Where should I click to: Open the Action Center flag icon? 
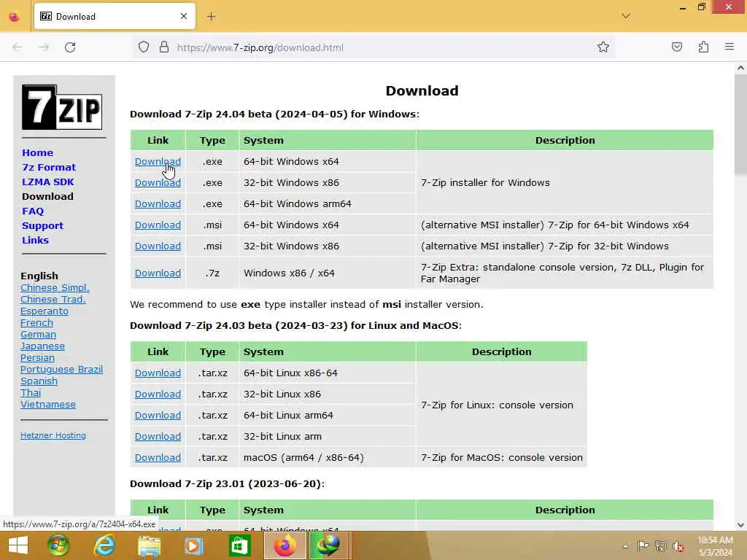pos(643,545)
